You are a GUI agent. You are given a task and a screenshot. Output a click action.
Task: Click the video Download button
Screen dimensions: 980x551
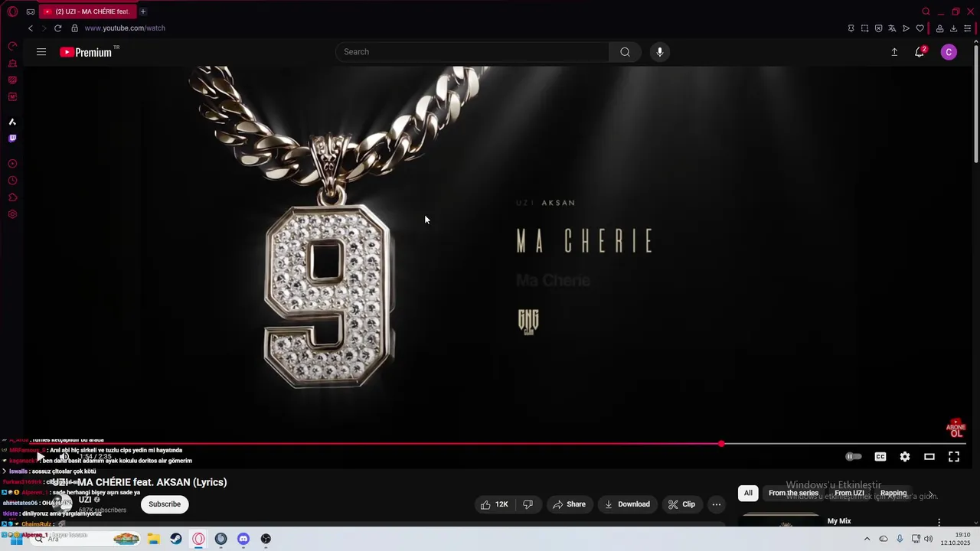[x=627, y=504]
